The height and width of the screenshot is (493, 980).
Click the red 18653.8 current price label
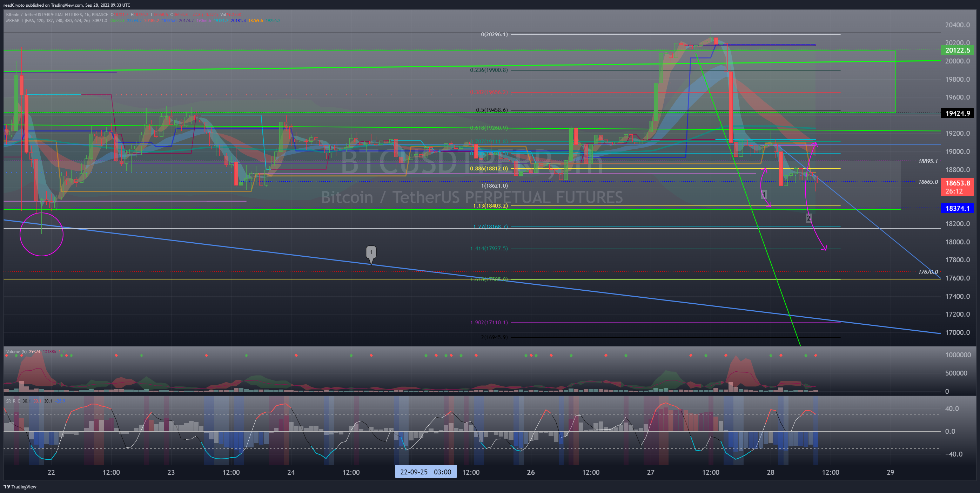pos(957,183)
